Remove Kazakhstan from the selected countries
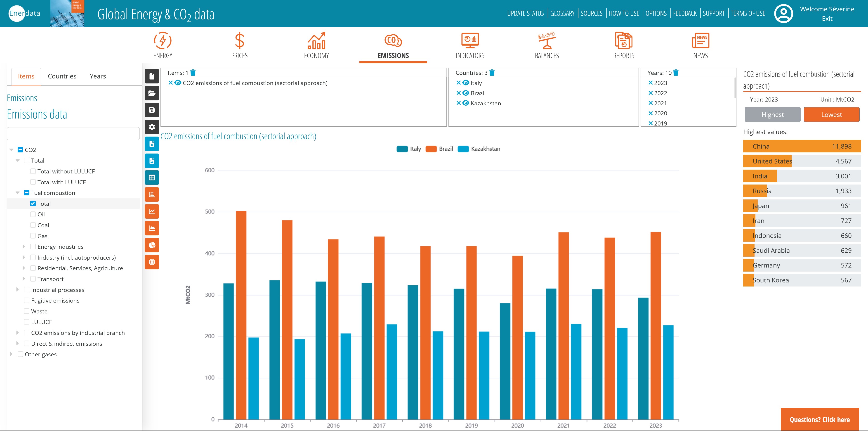The height and width of the screenshot is (431, 868). (459, 103)
